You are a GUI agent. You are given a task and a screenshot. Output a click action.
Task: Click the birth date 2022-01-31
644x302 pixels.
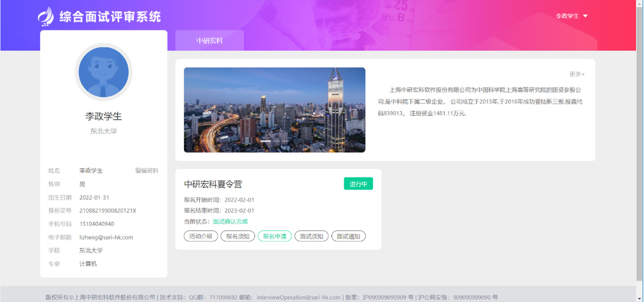94,198
